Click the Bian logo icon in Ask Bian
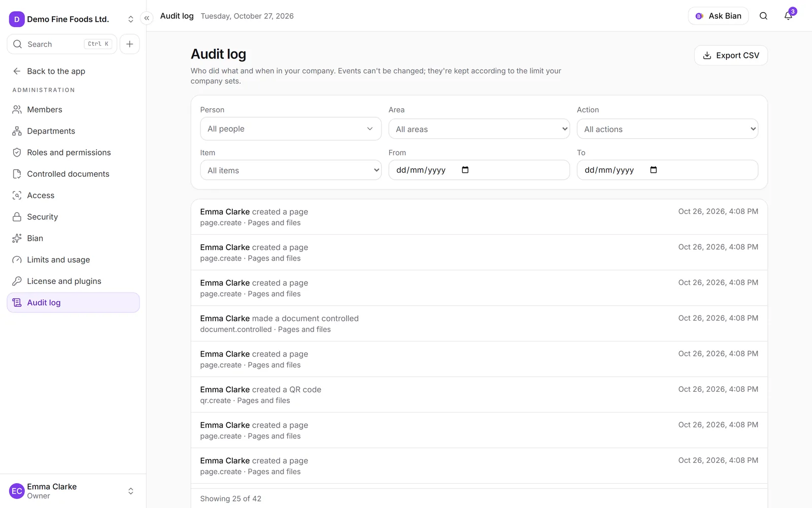The width and height of the screenshot is (812, 508). 699,16
